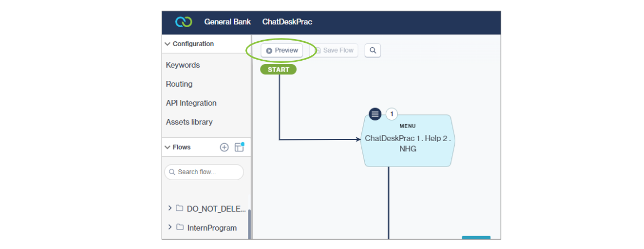Screen dimensions: 644x249
Task: Click the menu node's hamburger icon
Action: pyautogui.click(x=375, y=114)
